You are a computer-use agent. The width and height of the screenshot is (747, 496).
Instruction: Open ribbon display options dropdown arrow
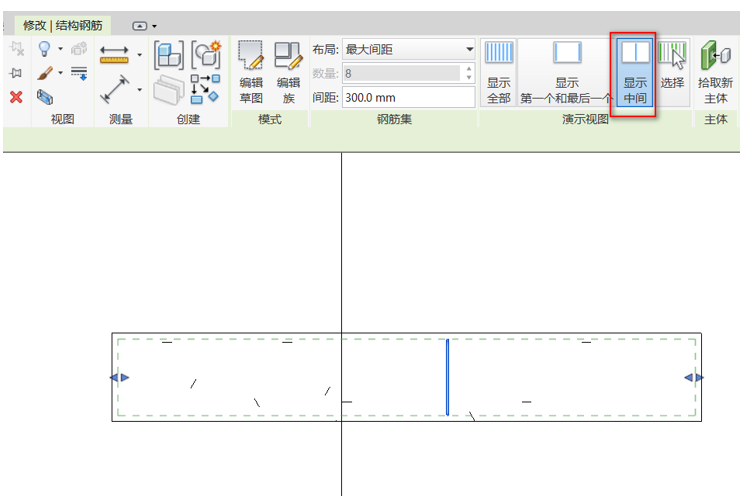point(154,26)
